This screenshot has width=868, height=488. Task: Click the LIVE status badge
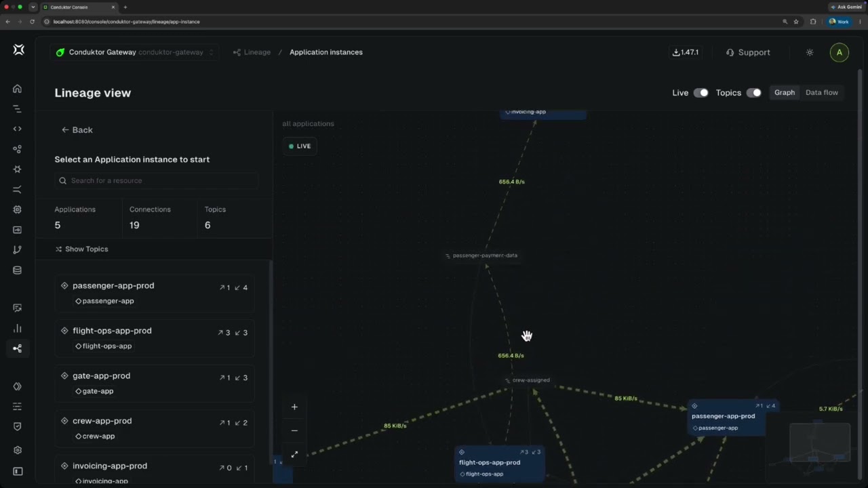pos(300,146)
